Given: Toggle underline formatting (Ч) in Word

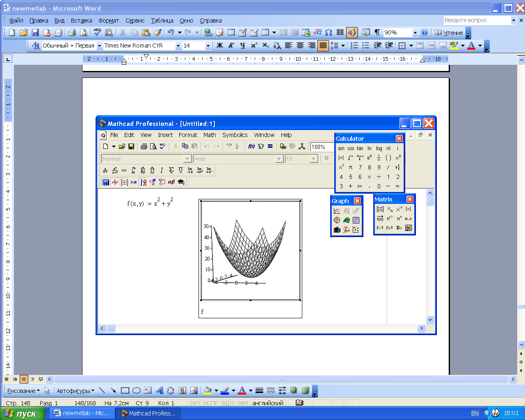Looking at the screenshot, I should pos(243,46).
